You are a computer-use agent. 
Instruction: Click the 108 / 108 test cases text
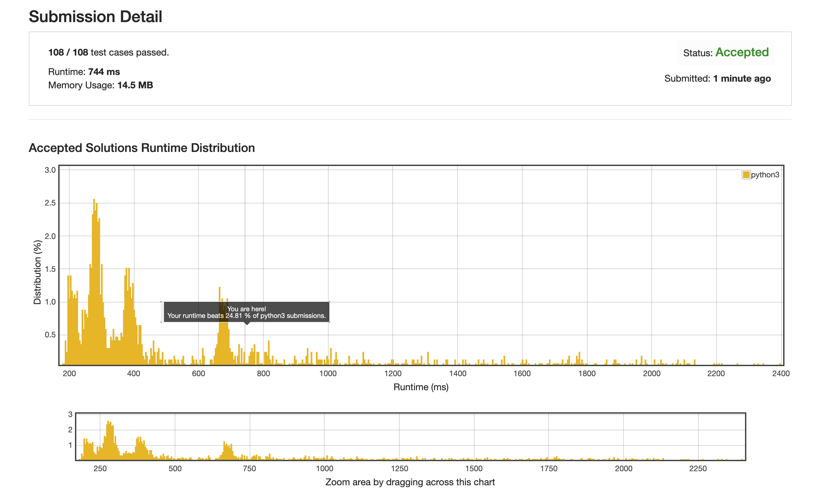109,53
